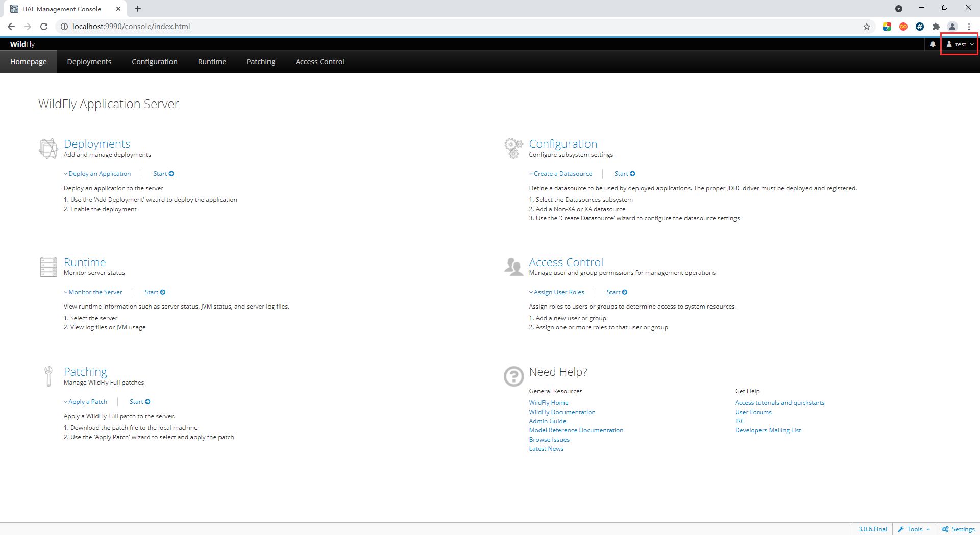This screenshot has height=535, width=980.
Task: Click the Runtime server icon
Action: pos(48,267)
